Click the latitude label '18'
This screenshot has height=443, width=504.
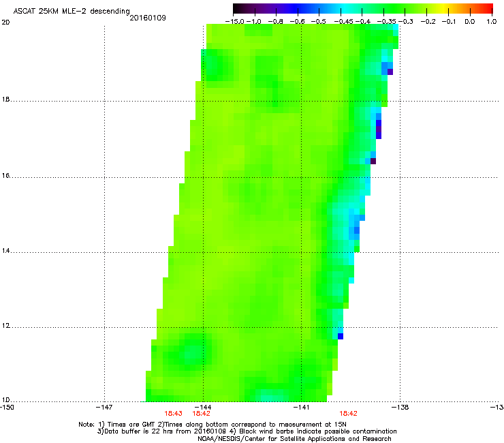point(5,100)
